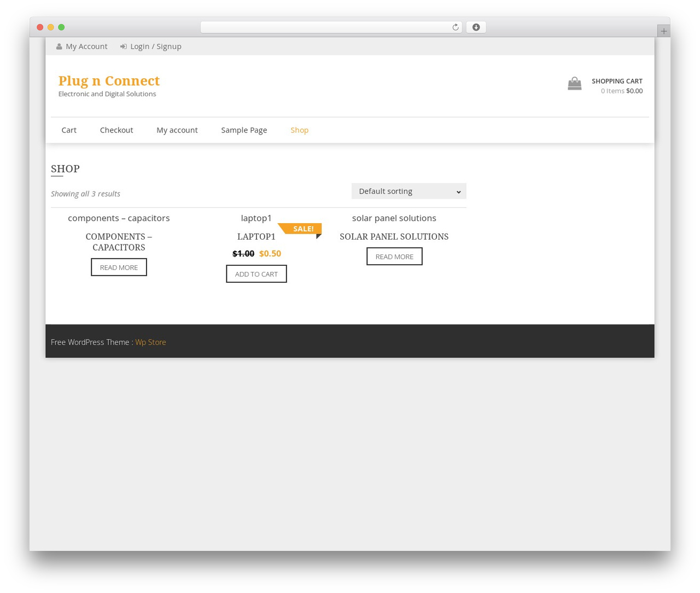Open a new tab with the plus icon
Image resolution: width=700 pixels, height=593 pixels.
(663, 31)
